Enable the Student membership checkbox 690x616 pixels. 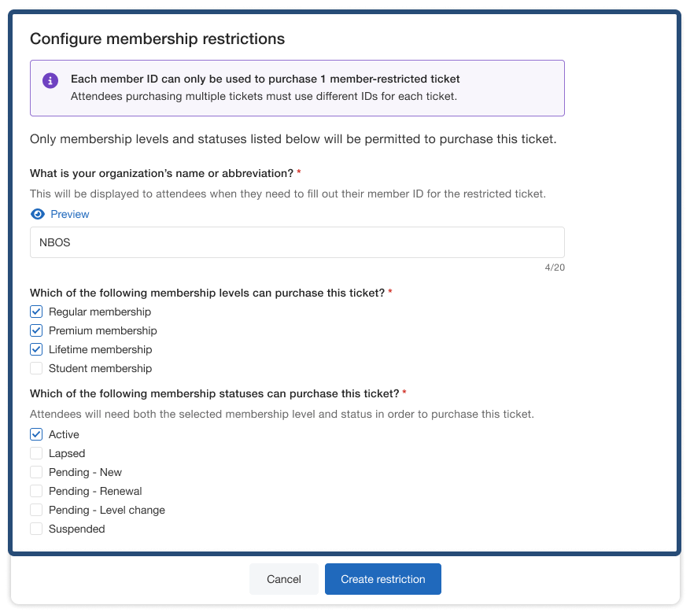36,368
